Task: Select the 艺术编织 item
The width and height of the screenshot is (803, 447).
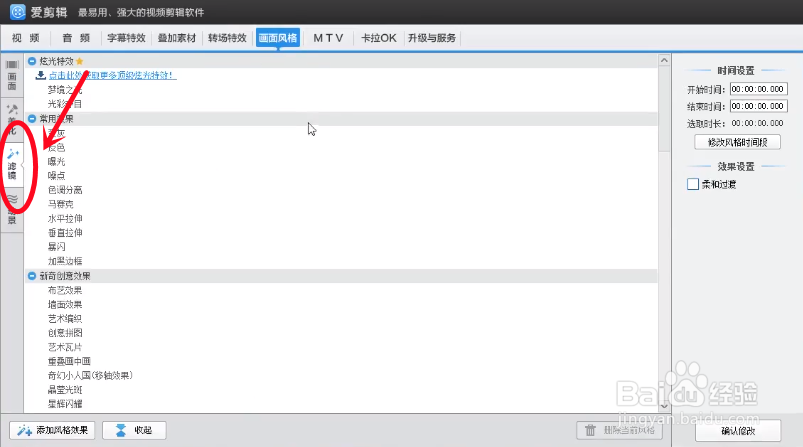Action: click(x=65, y=318)
